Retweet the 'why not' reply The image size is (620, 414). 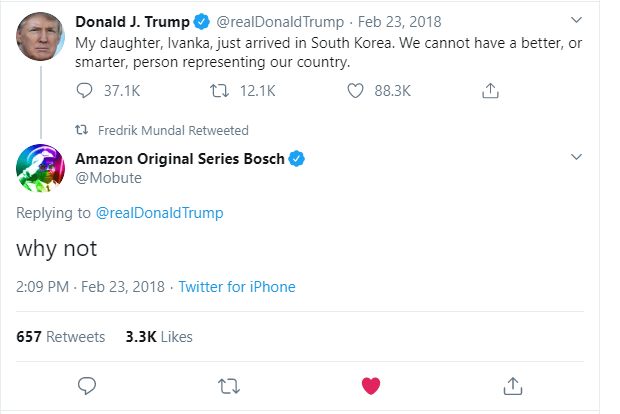point(229,386)
